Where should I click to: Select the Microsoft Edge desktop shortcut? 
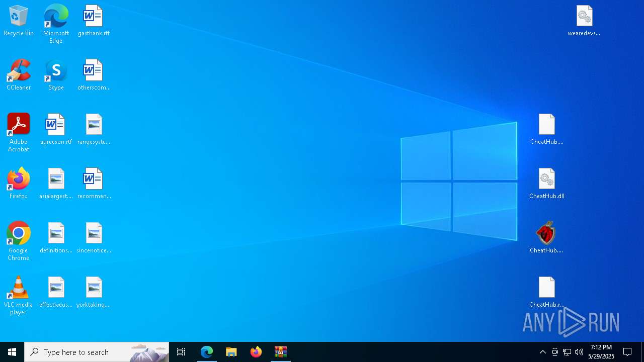(56, 24)
